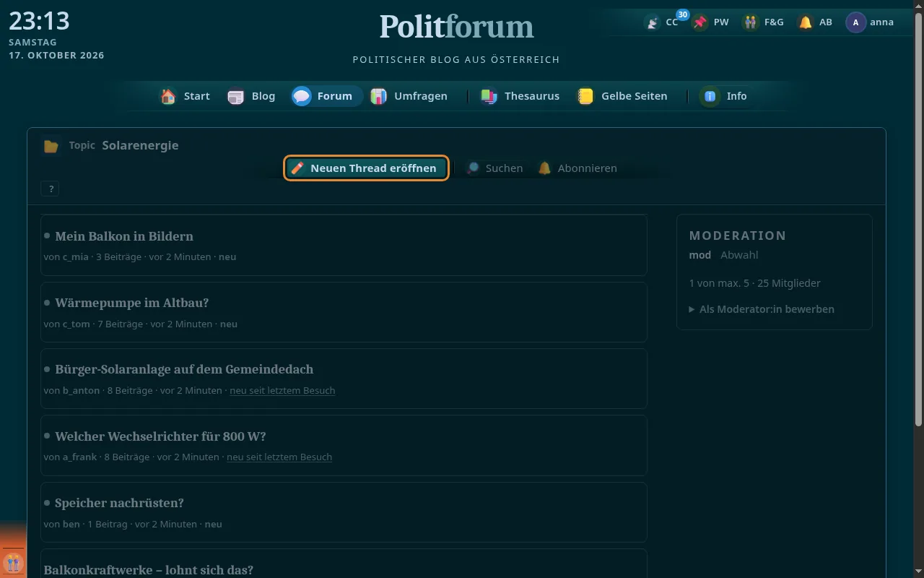Open the F&G people icon in header
The image size is (924, 578).
tap(751, 22)
